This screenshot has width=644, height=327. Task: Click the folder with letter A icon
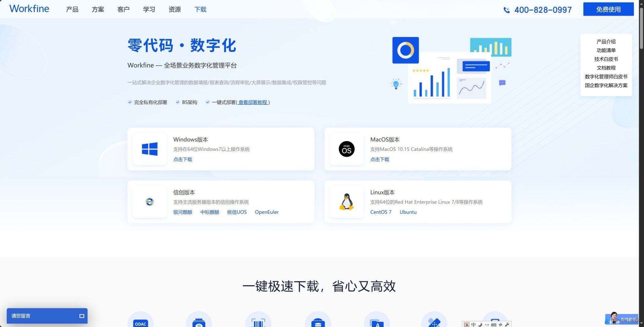coord(377,320)
